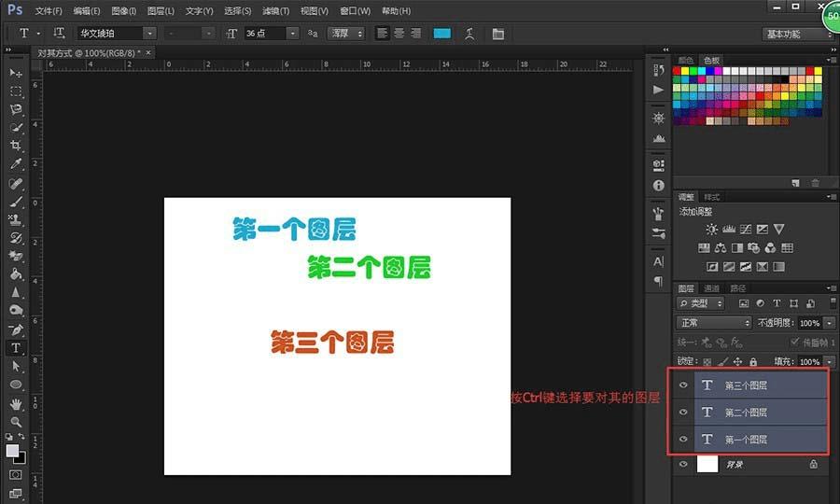This screenshot has width=840, height=504.
Task: Select the Horizontal Type tool
Action: tap(16, 347)
